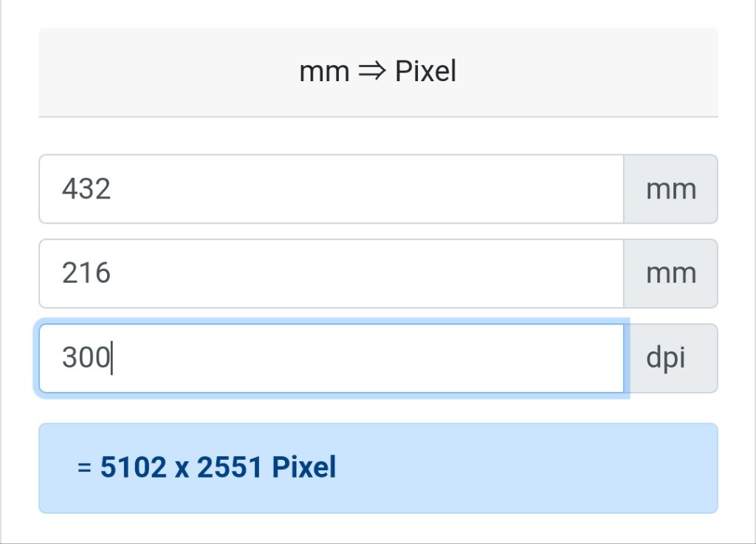Place cursor after 216 in the height field

[x=112, y=274]
